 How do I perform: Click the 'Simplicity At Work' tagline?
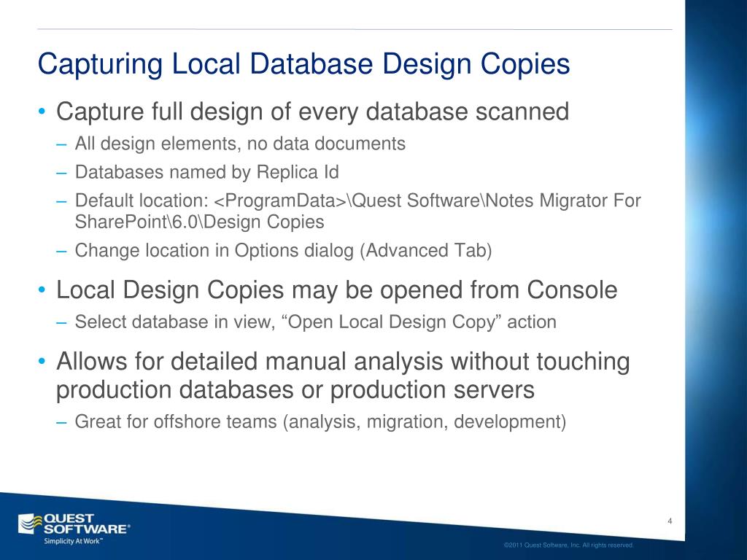(x=73, y=542)
